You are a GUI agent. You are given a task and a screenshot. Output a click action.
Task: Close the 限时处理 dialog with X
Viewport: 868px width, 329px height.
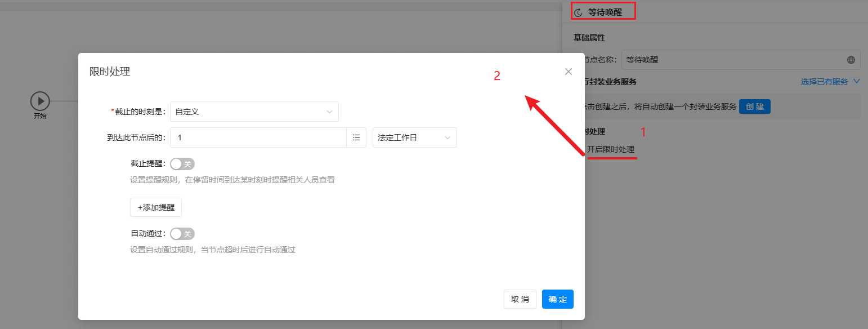point(568,72)
